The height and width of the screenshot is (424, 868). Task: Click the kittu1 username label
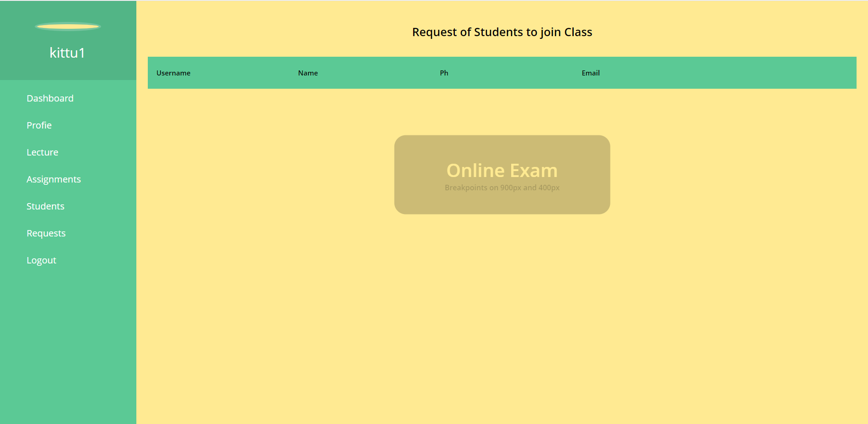tap(67, 53)
